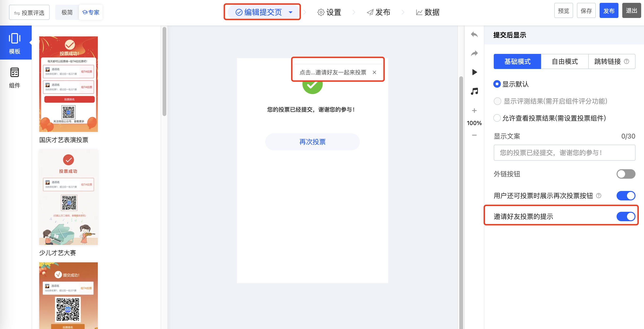This screenshot has width=644, height=329.
Task: Disable 邀请好友投票的提示 switch
Action: coord(626,216)
